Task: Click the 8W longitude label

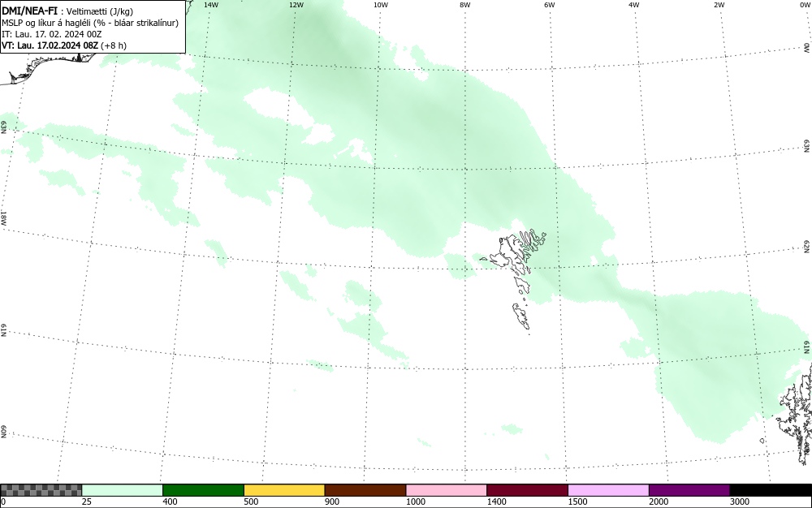Action: [x=465, y=5]
